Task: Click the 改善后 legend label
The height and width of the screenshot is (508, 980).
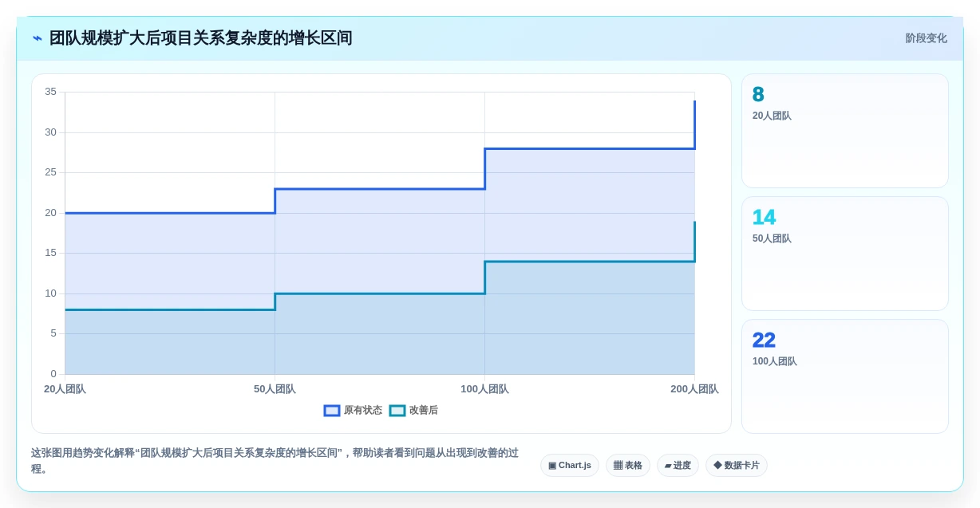Action: click(x=424, y=411)
